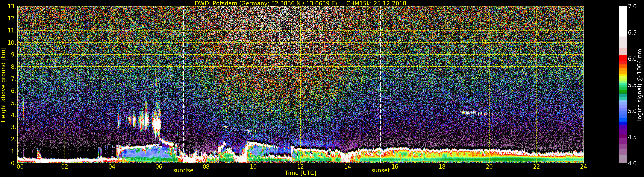This screenshot has width=644, height=177.
Task: Click the white dashed sunset line
Action: point(381,85)
